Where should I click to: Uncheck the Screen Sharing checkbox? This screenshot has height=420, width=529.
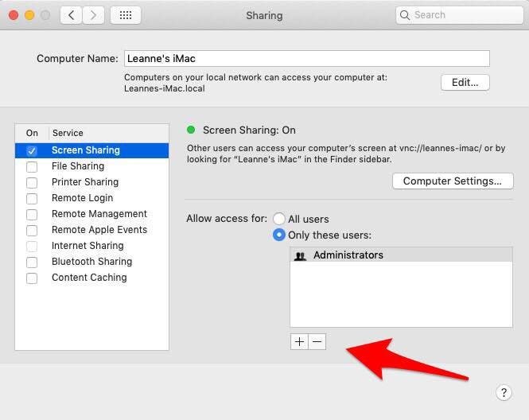[x=32, y=150]
